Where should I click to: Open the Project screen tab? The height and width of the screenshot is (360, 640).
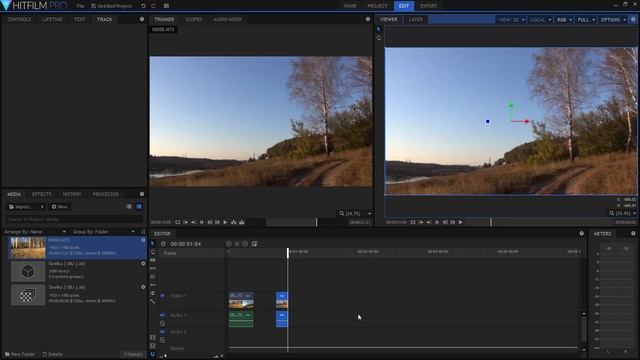(x=377, y=6)
